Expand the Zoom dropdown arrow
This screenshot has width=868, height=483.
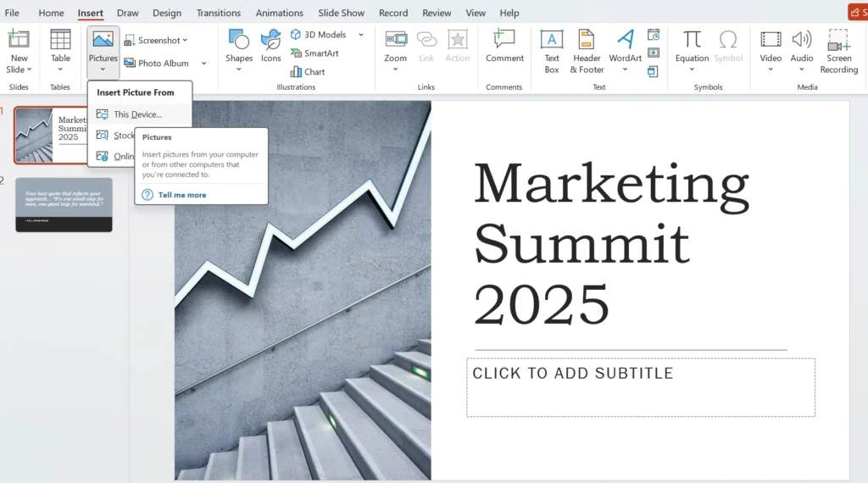tap(395, 69)
